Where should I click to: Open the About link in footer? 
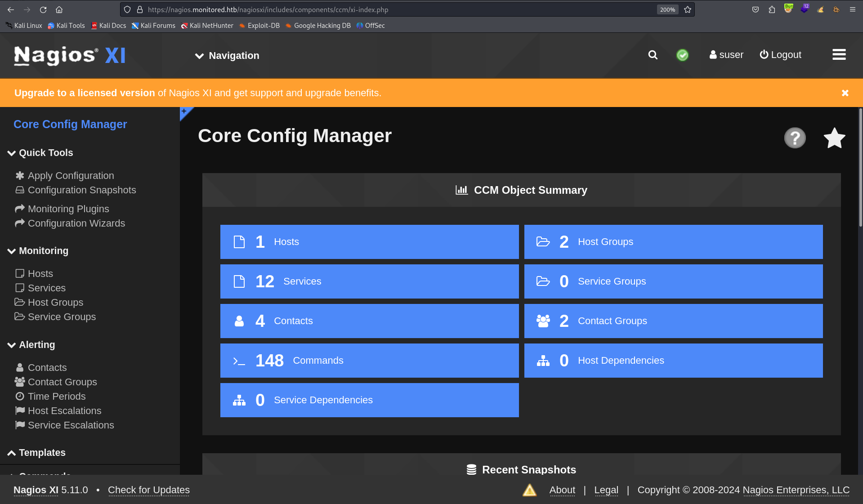tap(562, 490)
